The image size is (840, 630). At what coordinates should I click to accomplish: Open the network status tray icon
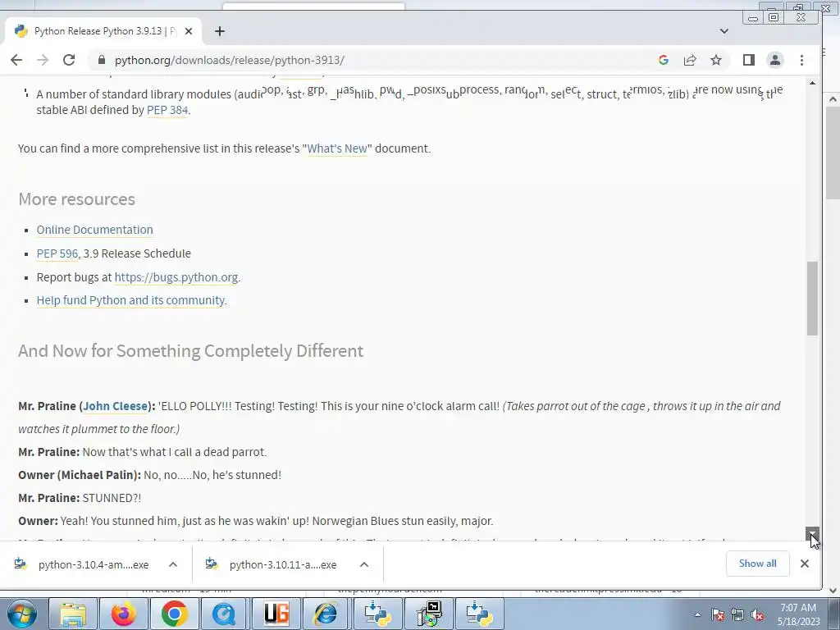(x=737, y=614)
